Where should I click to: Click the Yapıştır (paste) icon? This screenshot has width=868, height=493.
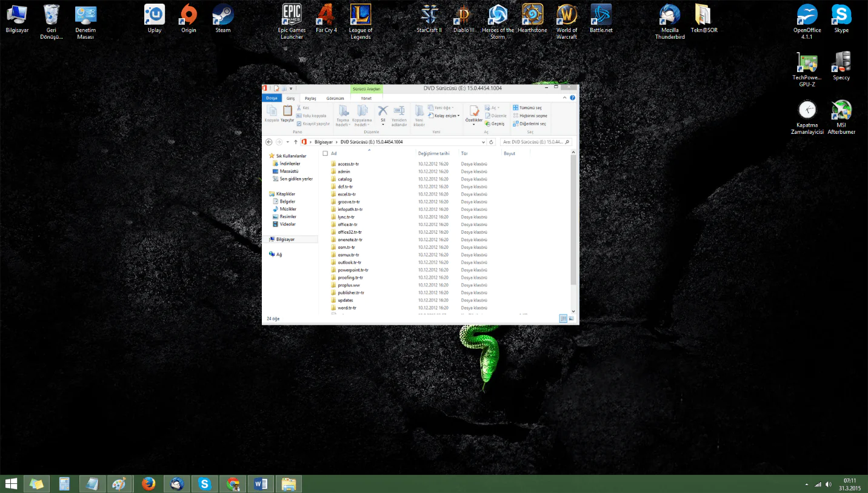tap(287, 110)
